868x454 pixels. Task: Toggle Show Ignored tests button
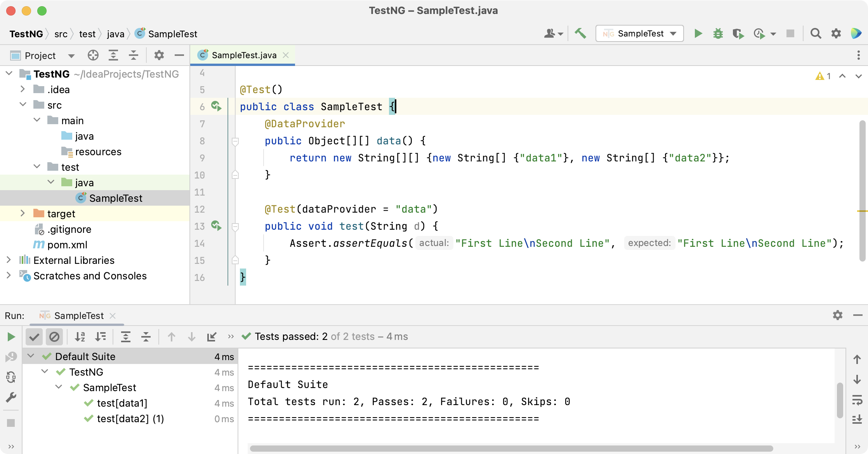[x=54, y=337]
